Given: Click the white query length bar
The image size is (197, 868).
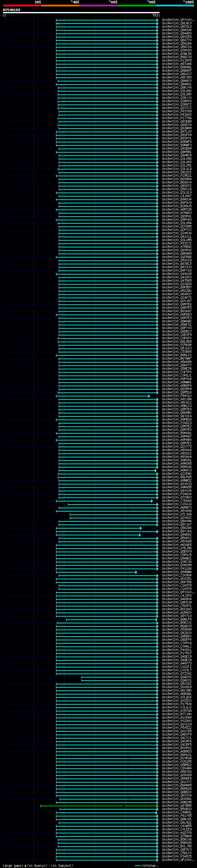Looking at the screenshot, I should tap(81, 13).
